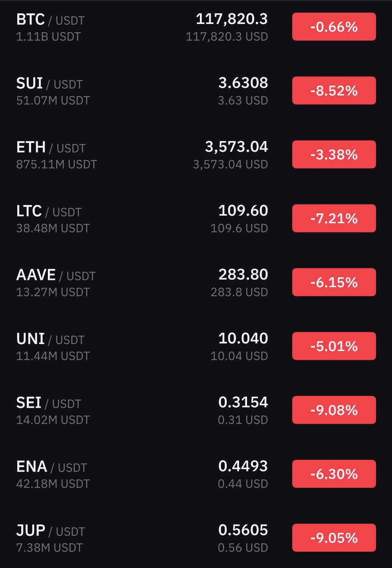Select the ETH price 3,573.04
Image resolution: width=392 pixels, height=568 pixels.
(x=236, y=147)
